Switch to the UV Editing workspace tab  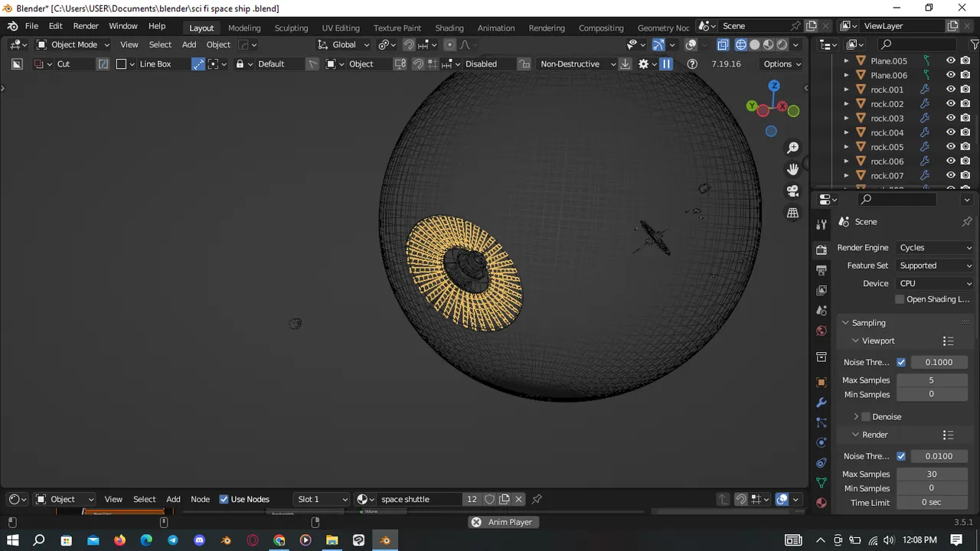coord(341,28)
